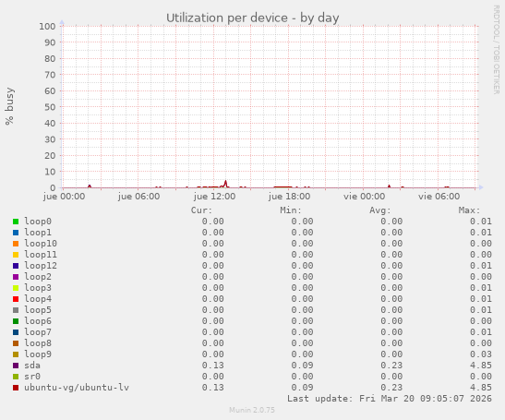505x420 pixels.
Task: Click sda Max value 4.85
Action: click(x=481, y=366)
